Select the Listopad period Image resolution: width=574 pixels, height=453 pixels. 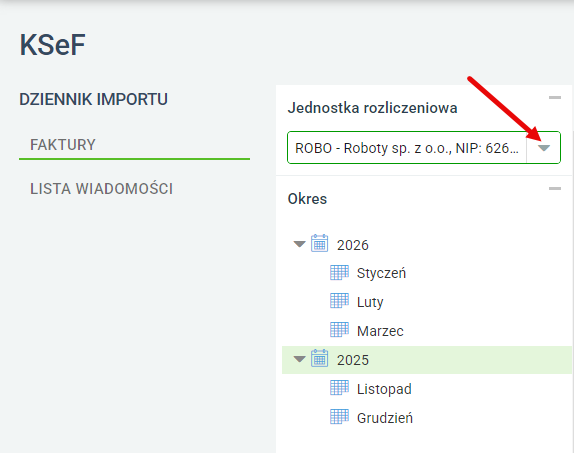tap(384, 389)
